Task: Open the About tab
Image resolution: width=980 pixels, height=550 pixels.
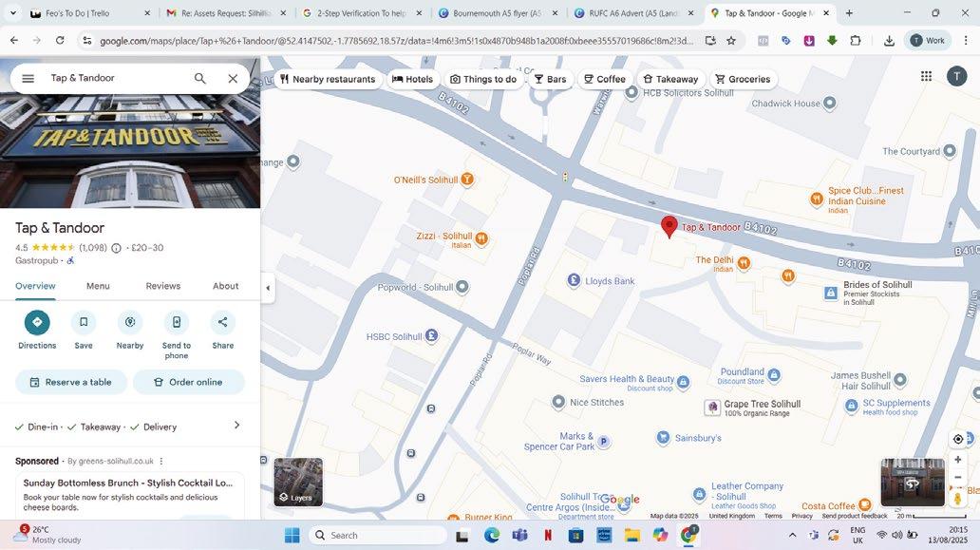Action: tap(226, 286)
